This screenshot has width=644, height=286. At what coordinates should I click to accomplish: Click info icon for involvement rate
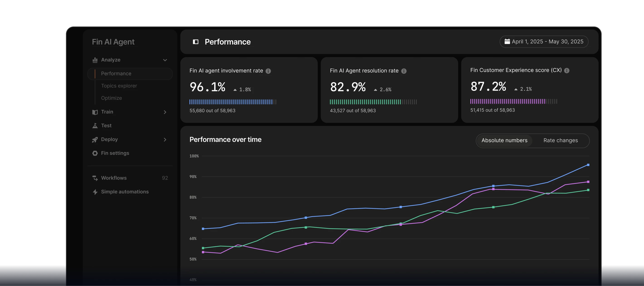(268, 71)
